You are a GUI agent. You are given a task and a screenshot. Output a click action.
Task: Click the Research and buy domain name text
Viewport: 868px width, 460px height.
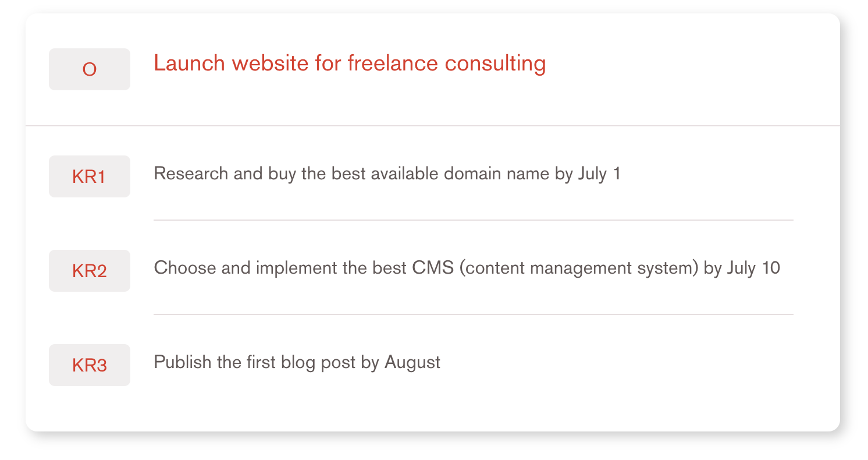pos(387,174)
